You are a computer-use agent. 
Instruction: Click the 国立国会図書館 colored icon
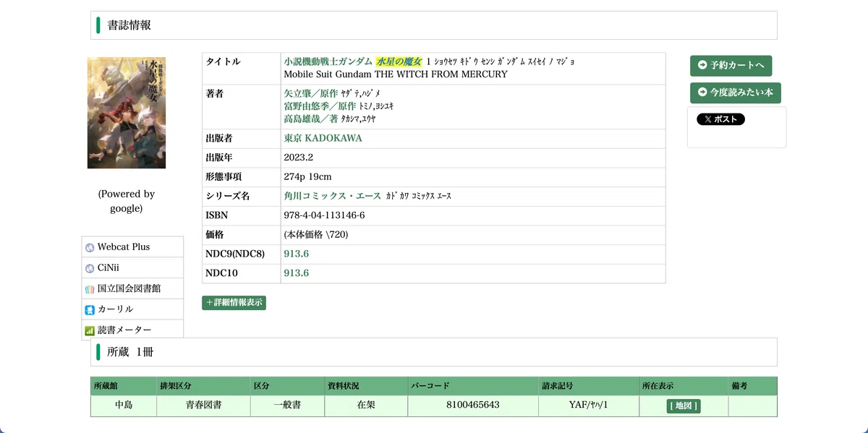(90, 289)
